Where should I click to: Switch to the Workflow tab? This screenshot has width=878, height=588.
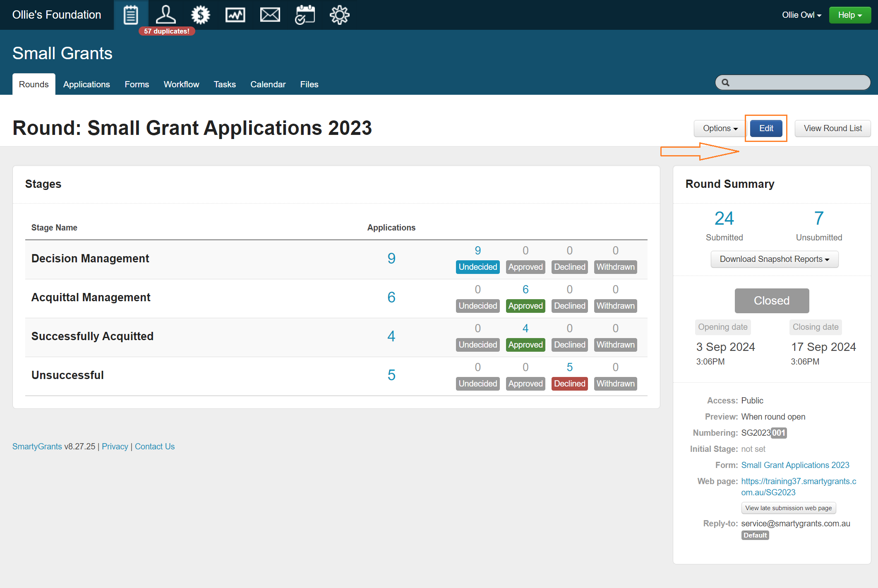click(x=181, y=84)
